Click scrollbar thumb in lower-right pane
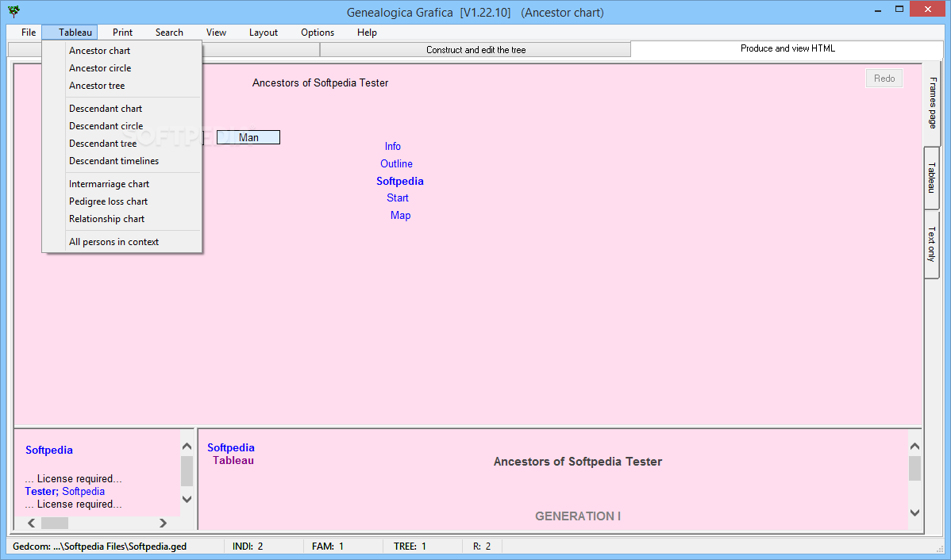The width and height of the screenshot is (951, 560). (x=914, y=469)
